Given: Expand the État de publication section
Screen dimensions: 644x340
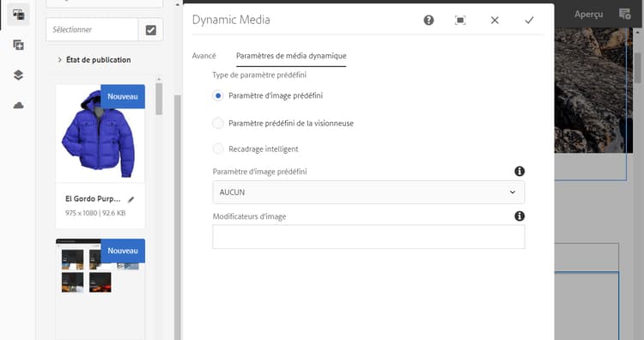Looking at the screenshot, I should (x=94, y=60).
